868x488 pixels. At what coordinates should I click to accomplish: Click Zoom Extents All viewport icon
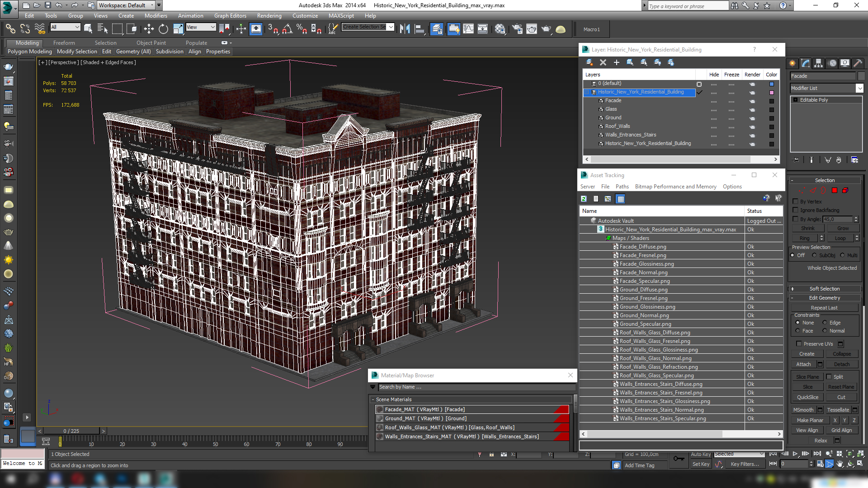(860, 454)
